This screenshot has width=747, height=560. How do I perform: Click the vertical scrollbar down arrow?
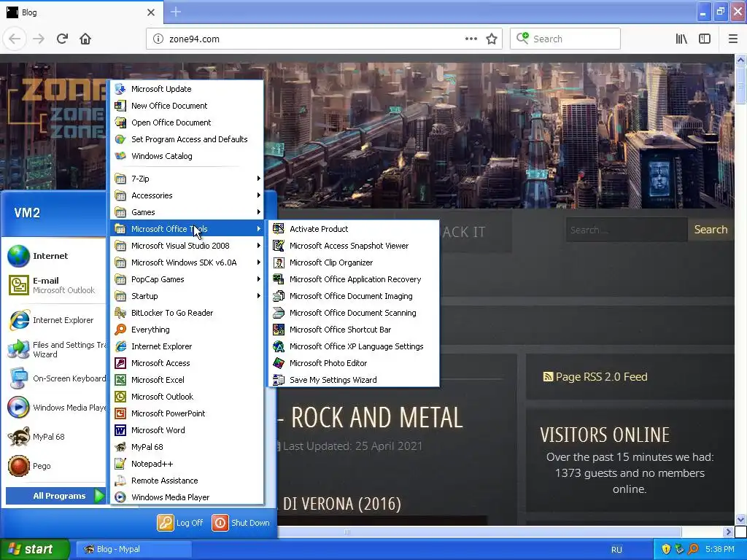[740, 519]
